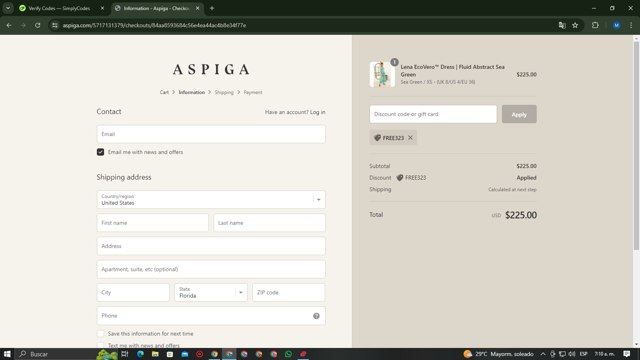Click the Discount code or gift card field
The image size is (640, 360).
click(433, 114)
